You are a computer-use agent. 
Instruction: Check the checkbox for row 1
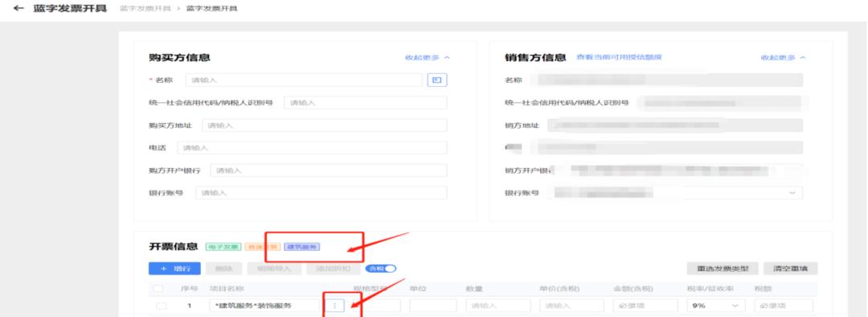click(x=161, y=306)
